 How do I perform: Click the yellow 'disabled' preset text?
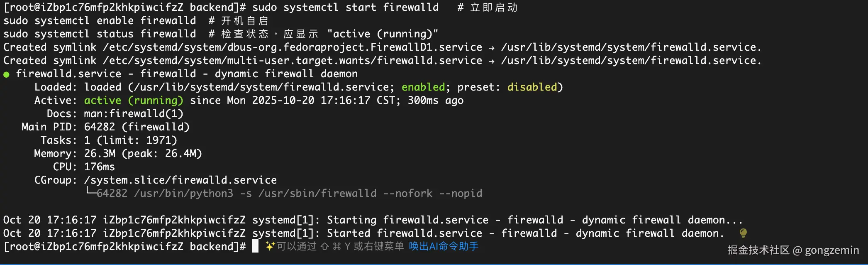532,87
